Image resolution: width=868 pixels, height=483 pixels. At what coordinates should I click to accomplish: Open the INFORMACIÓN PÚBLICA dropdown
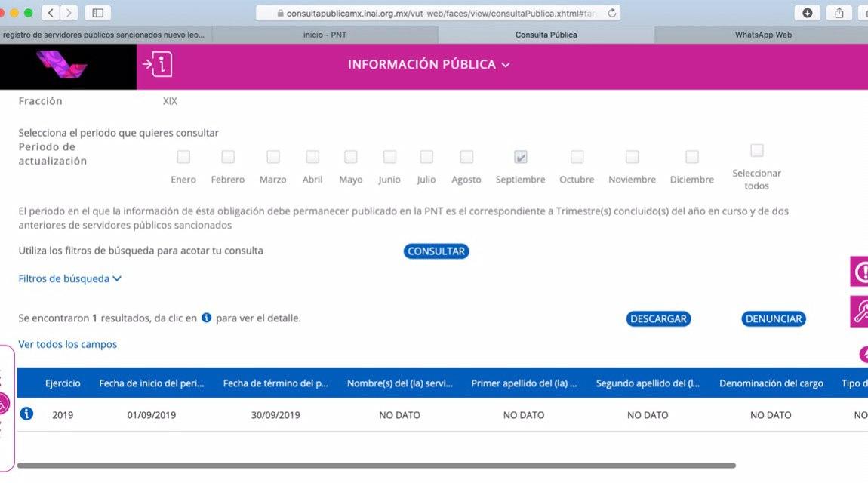(x=429, y=65)
